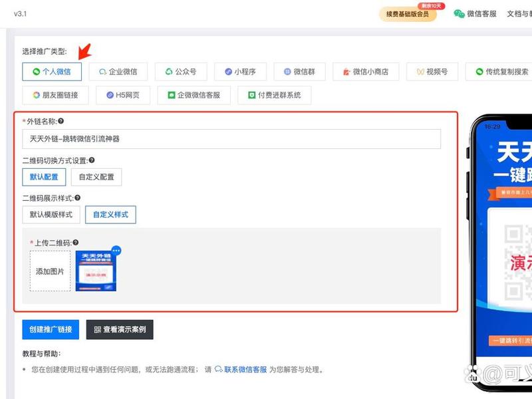Select the 个人微信 promotion type
This screenshot has width=532, height=399.
click(52, 72)
